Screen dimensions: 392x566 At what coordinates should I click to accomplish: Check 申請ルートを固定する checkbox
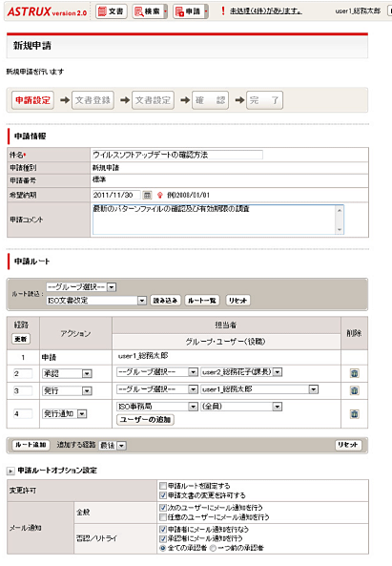pyautogui.click(x=163, y=486)
